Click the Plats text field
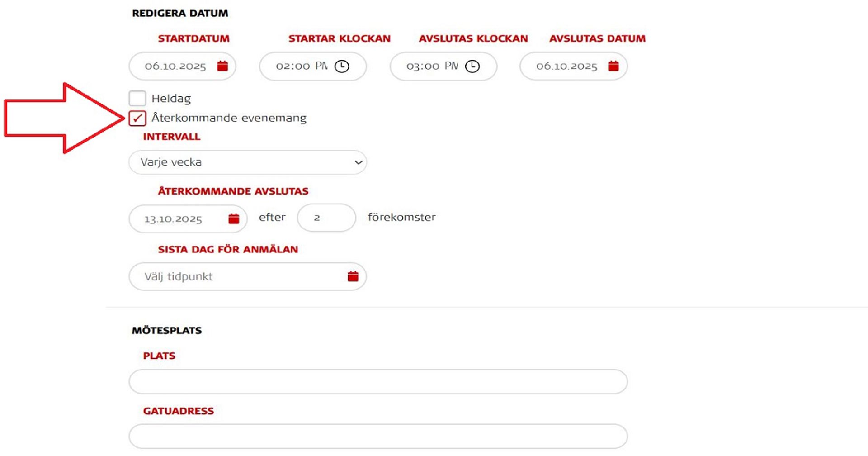868x456 pixels. pos(378,382)
